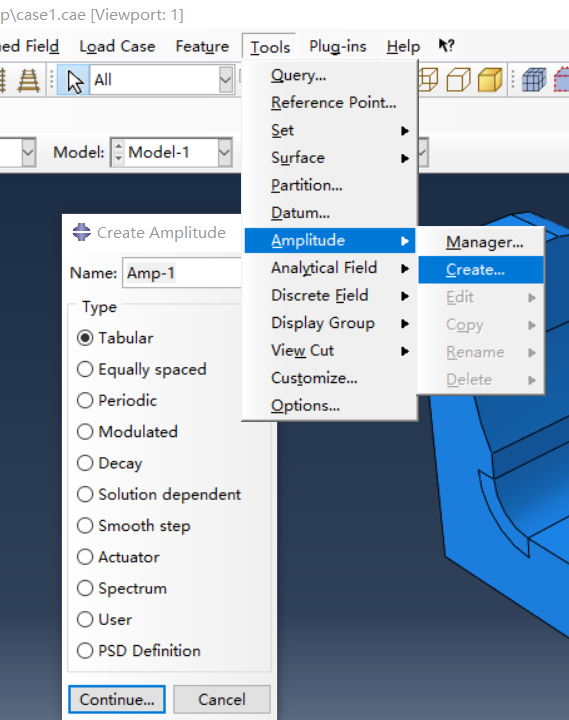Open Manager... from Amplitude submenu
The image size is (569, 720).
[x=481, y=242]
